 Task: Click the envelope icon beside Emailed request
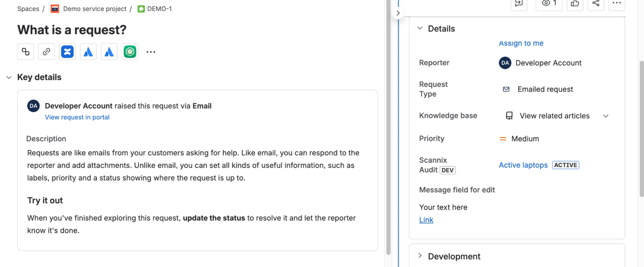[x=506, y=89]
